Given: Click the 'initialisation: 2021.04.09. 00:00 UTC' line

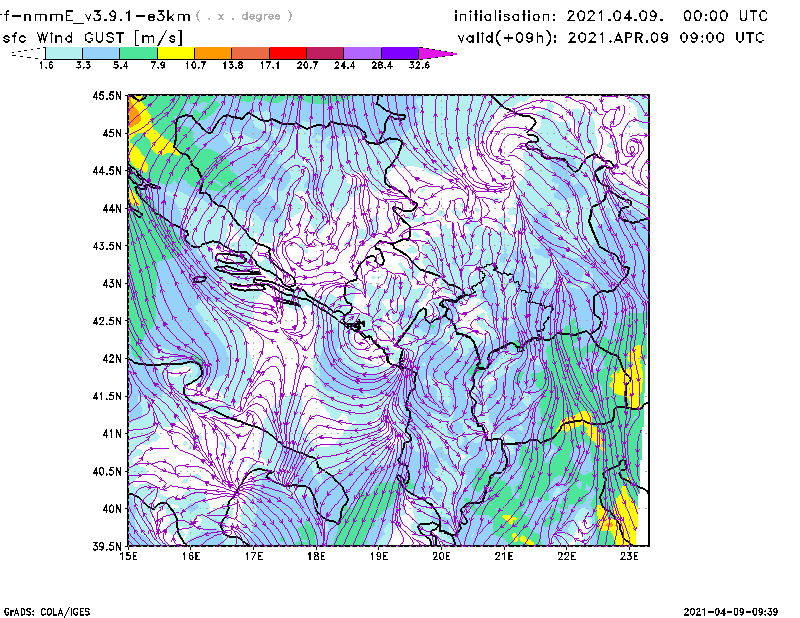Looking at the screenshot, I should click(611, 16).
